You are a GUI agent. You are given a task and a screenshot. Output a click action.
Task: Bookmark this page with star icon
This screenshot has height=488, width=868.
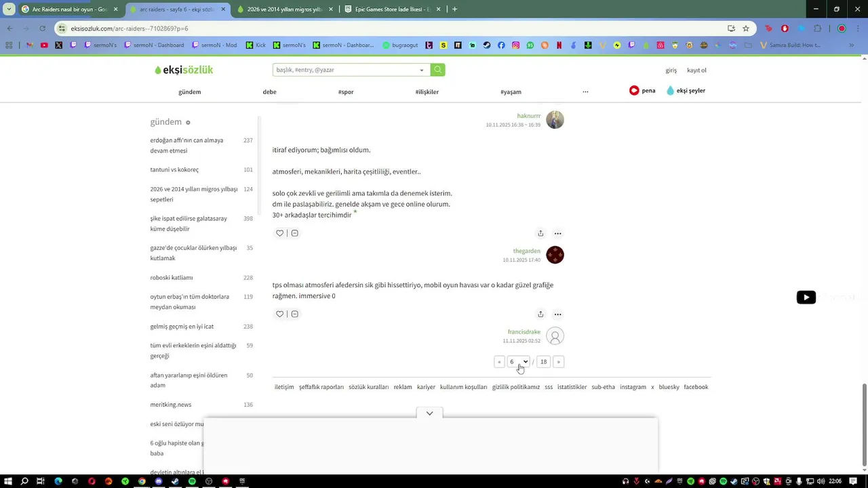click(746, 28)
